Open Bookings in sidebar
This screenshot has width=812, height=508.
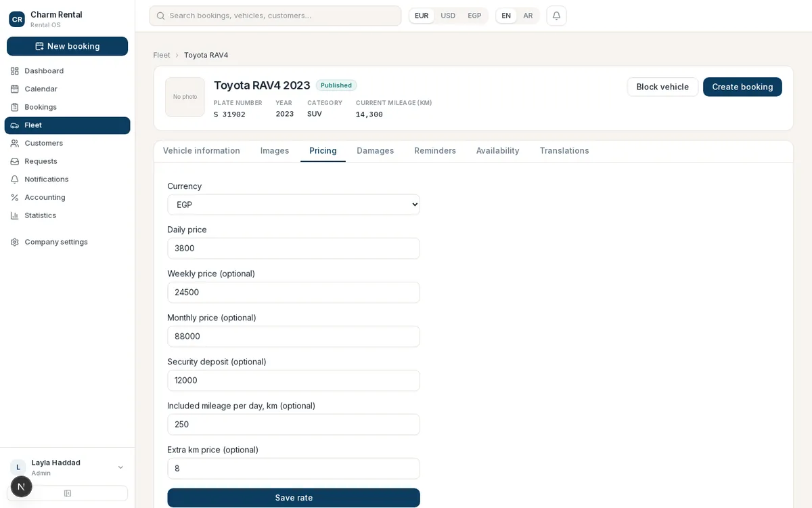point(68,107)
